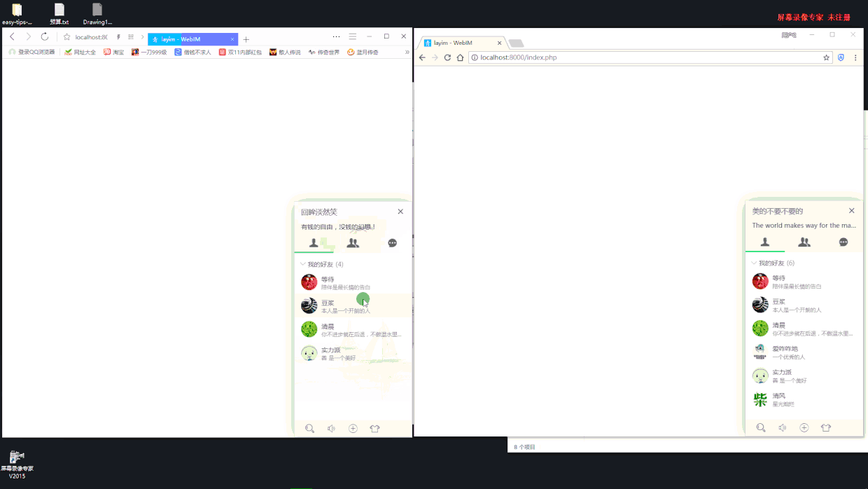Open 蓝月传奇 bookmark
868x489 pixels.
[x=363, y=53]
